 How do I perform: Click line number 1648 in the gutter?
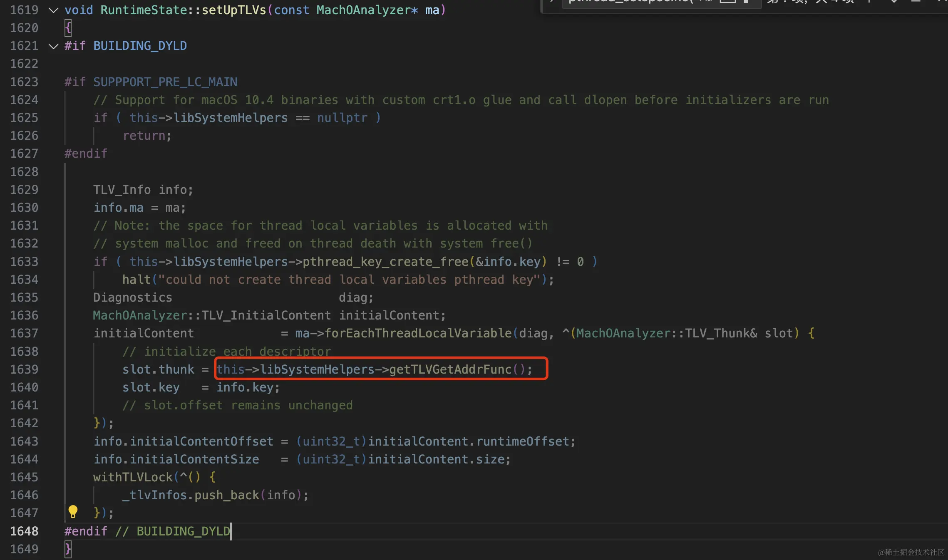(24, 531)
